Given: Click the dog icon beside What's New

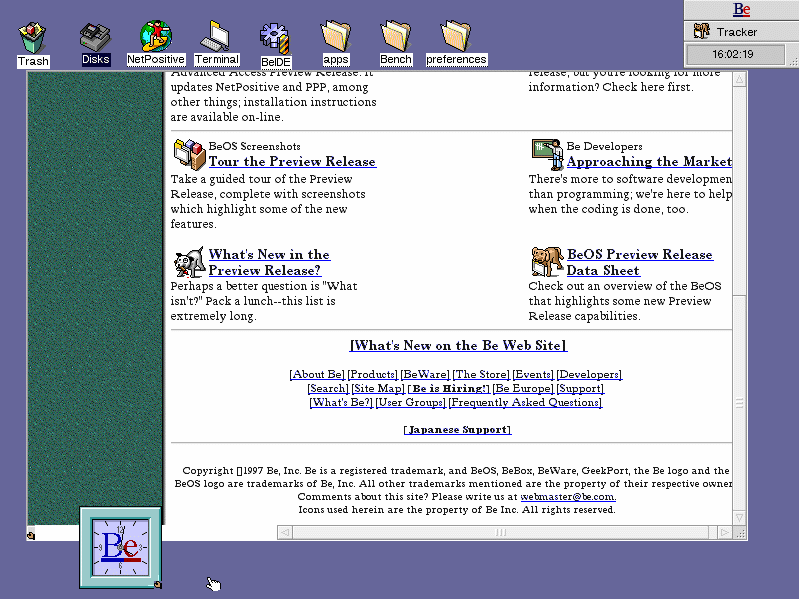Looking at the screenshot, I should click(189, 262).
